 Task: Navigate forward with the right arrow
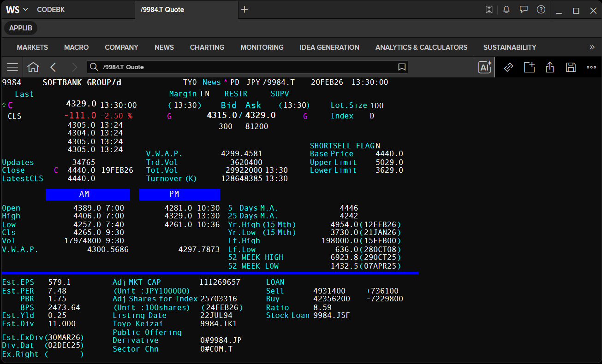pos(74,67)
